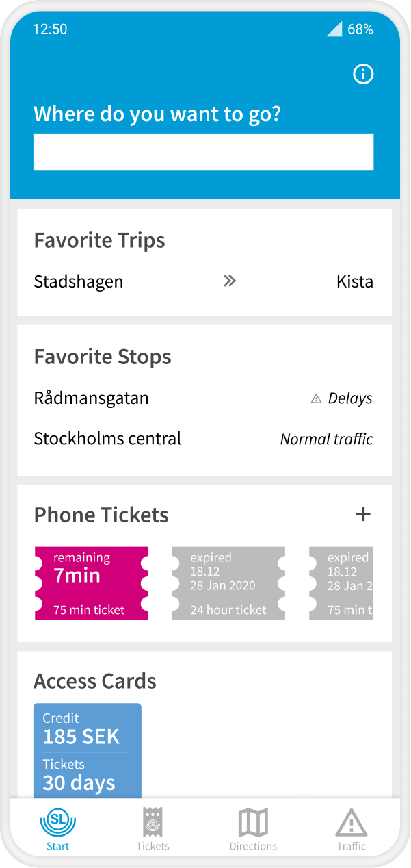The height and width of the screenshot is (868, 411).
Task: Open Rådmansgatan favorite stop
Action: [91, 398]
